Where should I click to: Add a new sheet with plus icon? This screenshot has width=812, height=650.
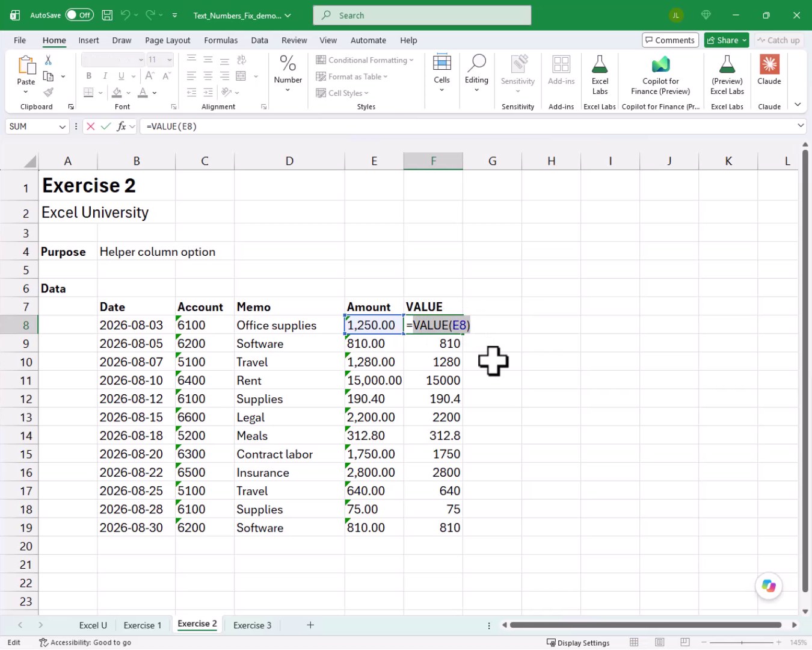(x=310, y=625)
